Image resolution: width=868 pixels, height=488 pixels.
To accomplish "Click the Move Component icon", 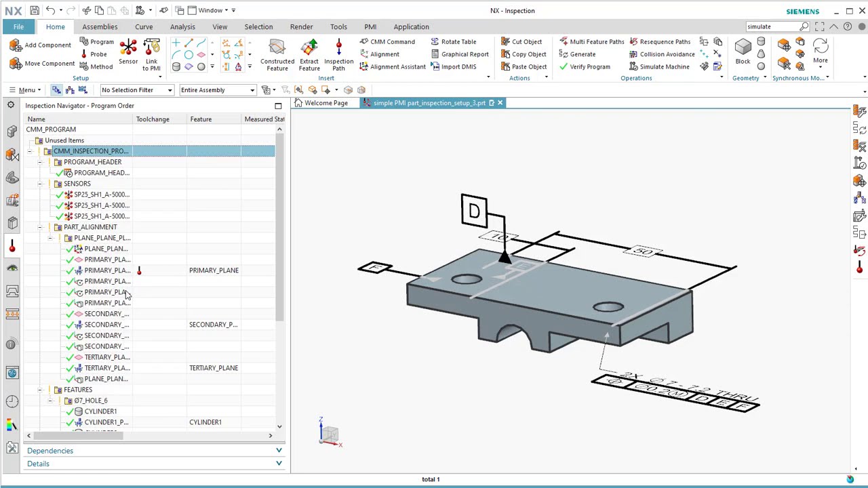I will tap(16, 63).
